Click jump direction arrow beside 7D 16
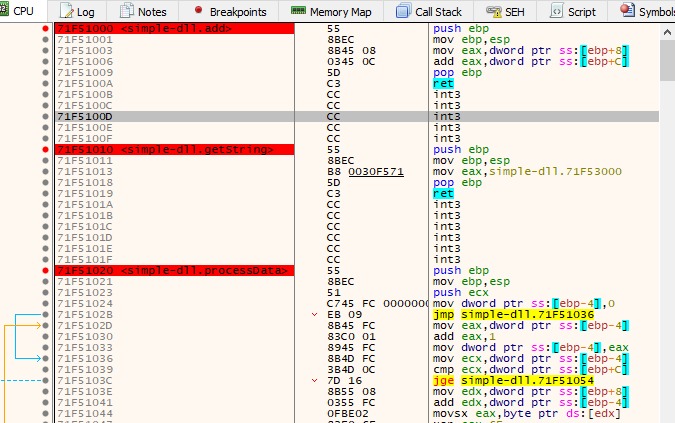The width and height of the screenshot is (675, 423). (314, 380)
